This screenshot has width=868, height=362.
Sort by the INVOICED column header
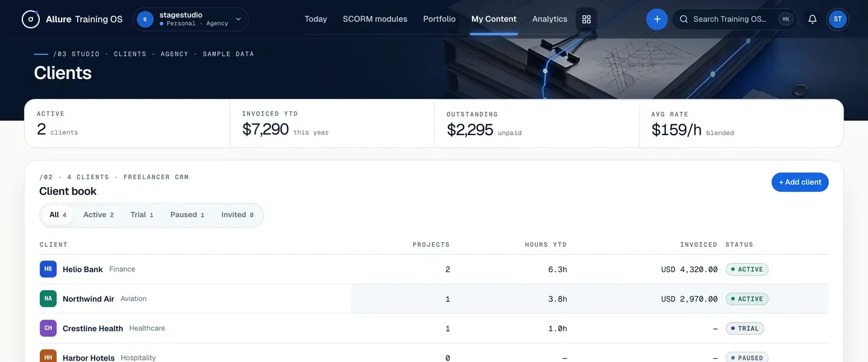coord(699,244)
